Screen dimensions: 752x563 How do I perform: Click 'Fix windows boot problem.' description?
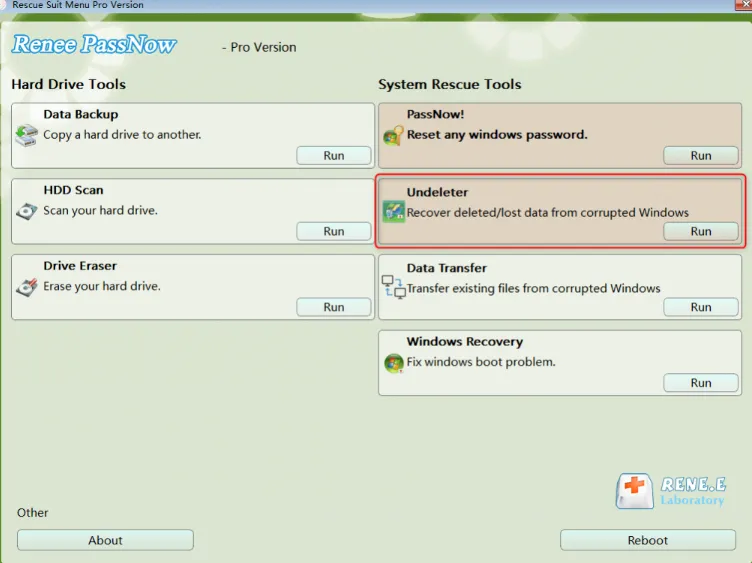(481, 362)
